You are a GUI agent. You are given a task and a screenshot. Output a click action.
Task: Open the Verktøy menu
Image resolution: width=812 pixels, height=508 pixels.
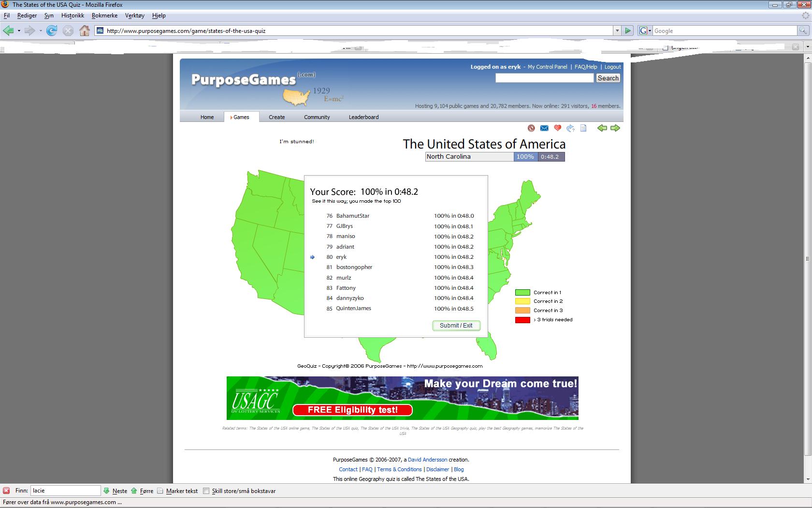coord(134,15)
